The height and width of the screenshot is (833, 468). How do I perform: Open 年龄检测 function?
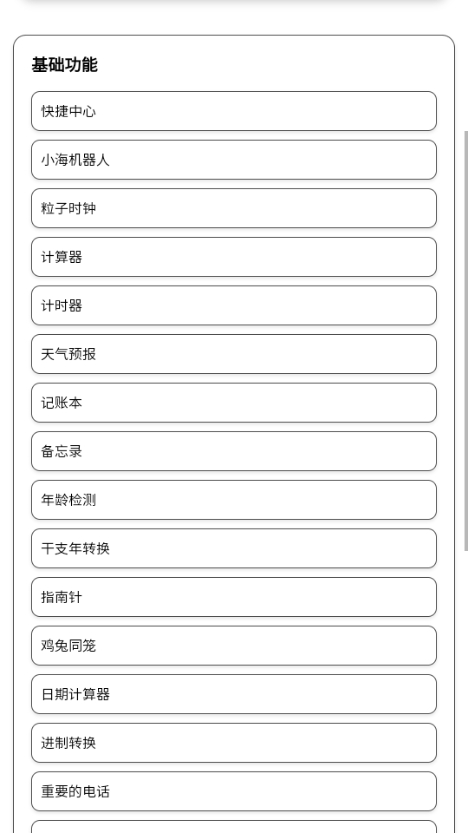[x=234, y=500]
